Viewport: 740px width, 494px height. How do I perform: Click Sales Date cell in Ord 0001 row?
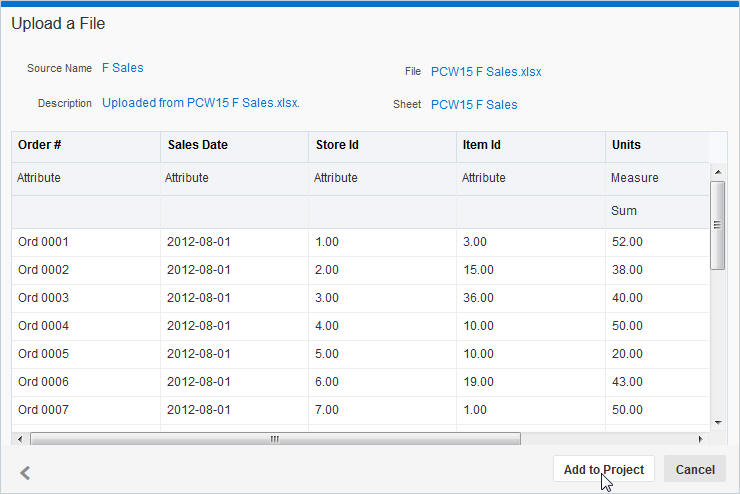pos(235,242)
